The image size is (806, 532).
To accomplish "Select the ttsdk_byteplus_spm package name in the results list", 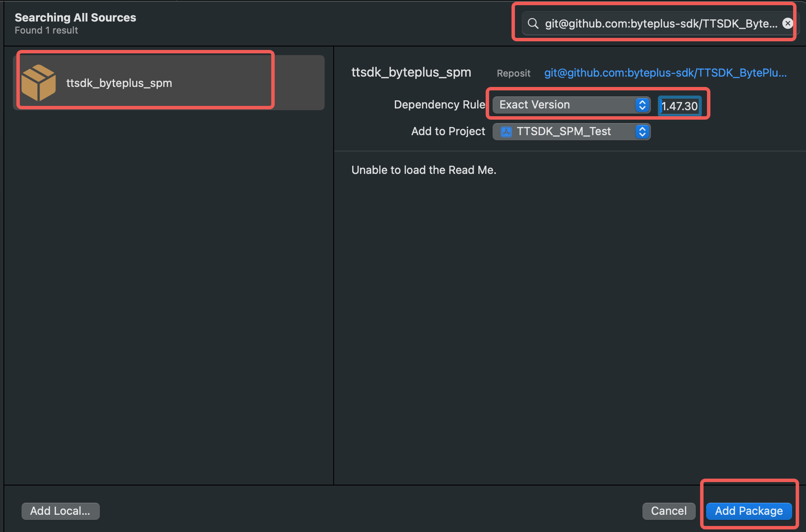I will 119,83.
